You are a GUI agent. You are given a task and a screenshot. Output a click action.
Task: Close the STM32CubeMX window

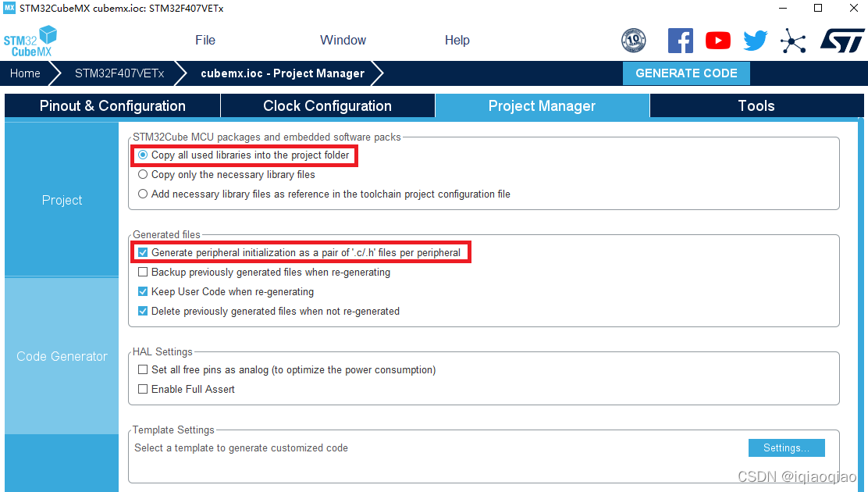(x=854, y=8)
